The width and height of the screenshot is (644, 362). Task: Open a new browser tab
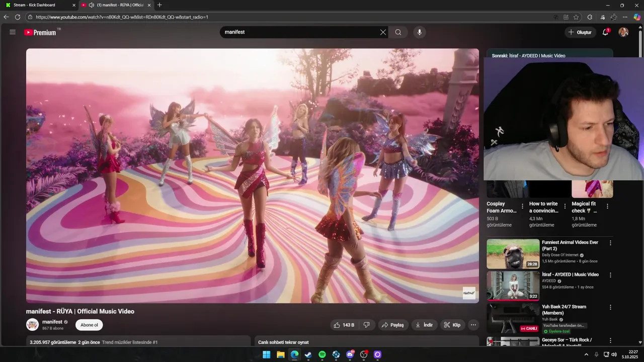coord(159,5)
